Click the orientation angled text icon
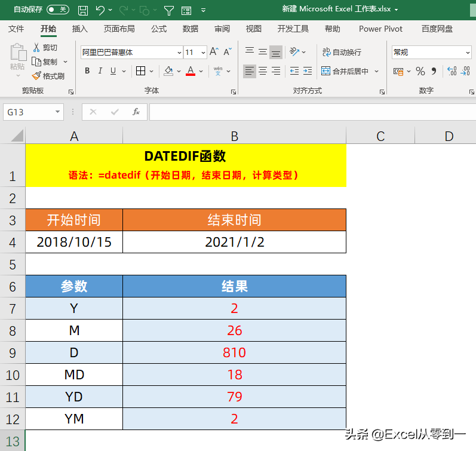The image size is (476, 451). click(x=294, y=52)
